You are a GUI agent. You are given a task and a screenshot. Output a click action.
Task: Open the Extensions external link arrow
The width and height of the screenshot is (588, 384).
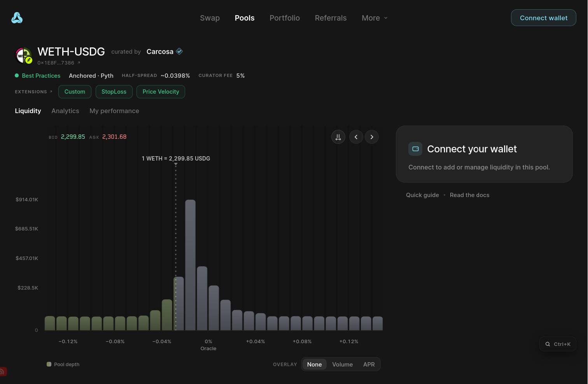[x=51, y=92]
